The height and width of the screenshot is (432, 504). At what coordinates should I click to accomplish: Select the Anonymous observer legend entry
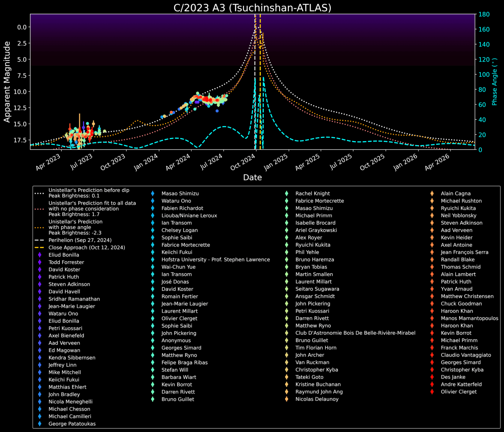pos(176,340)
